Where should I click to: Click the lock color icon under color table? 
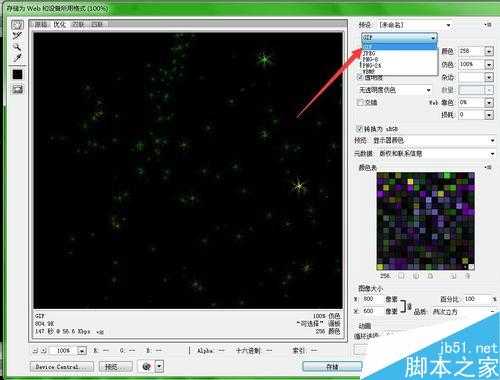point(430,276)
